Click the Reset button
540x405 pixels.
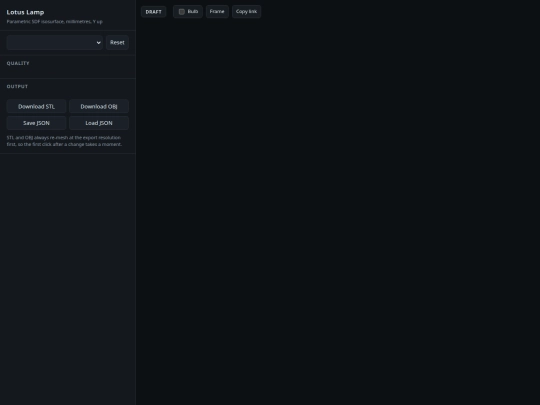(117, 42)
